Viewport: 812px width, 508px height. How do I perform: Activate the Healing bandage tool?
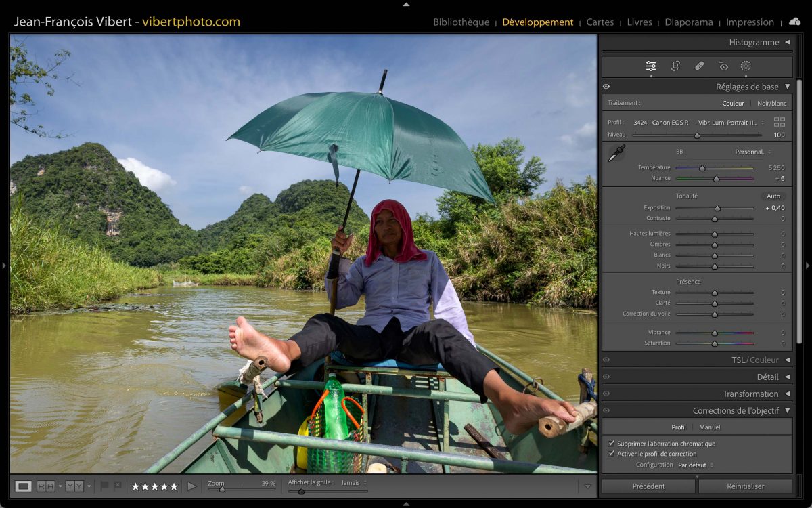(700, 66)
